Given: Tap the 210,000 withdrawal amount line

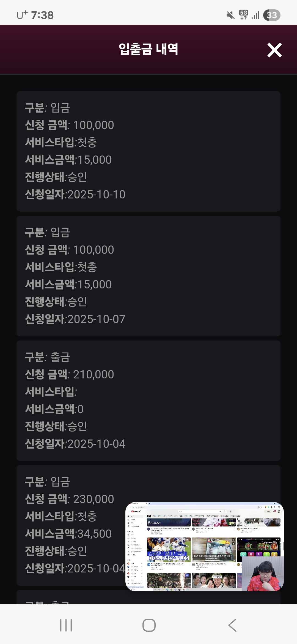Looking at the screenshot, I should click(x=70, y=375).
